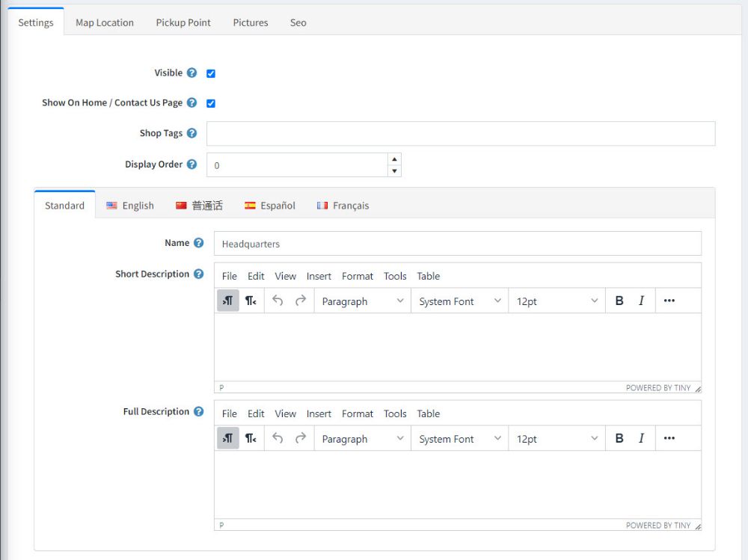
Task: Toggle italic in Full Description editor
Action: click(x=642, y=438)
